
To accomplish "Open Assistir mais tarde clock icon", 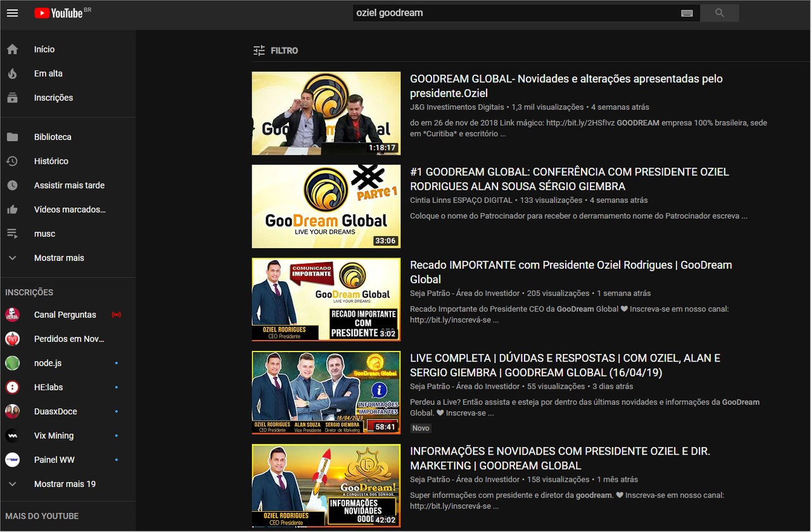I will point(12,185).
